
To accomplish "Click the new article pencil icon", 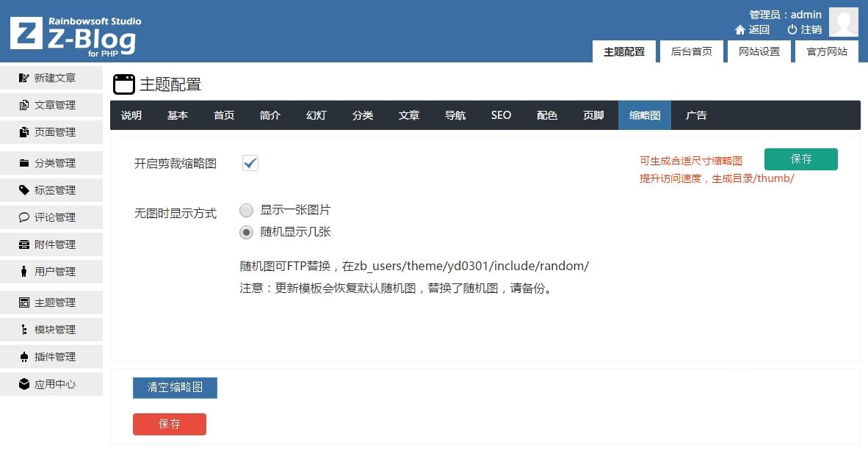I will [24, 78].
